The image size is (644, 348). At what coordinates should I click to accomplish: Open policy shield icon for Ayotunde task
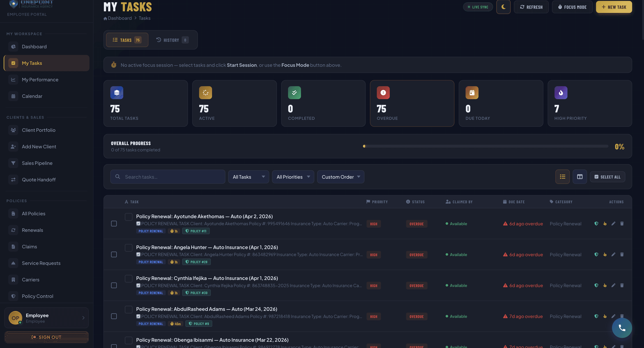point(596,224)
